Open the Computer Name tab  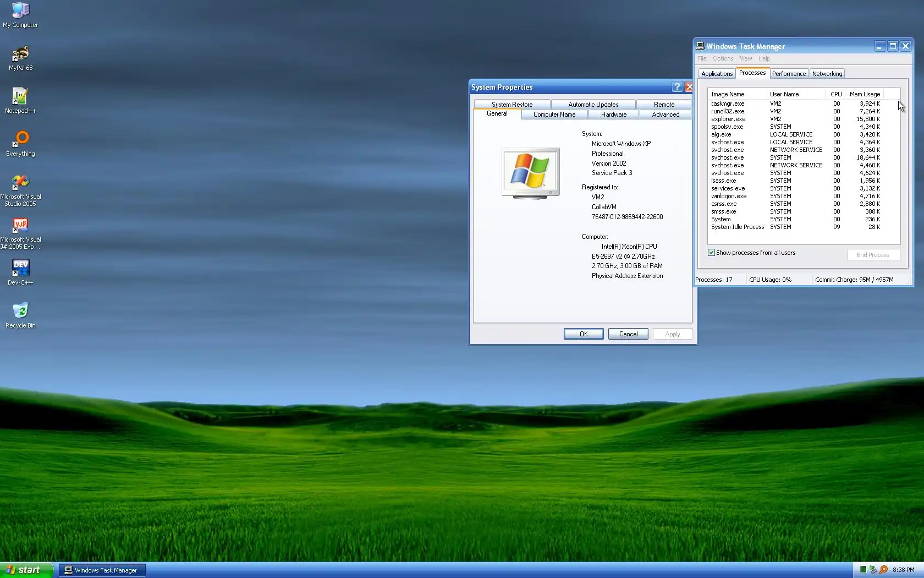pyautogui.click(x=554, y=114)
